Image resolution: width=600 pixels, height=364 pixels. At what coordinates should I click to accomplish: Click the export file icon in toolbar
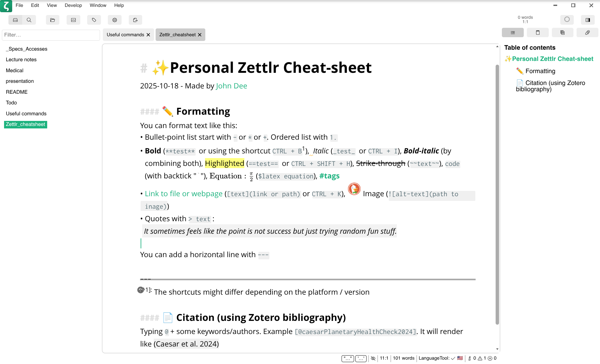click(135, 20)
